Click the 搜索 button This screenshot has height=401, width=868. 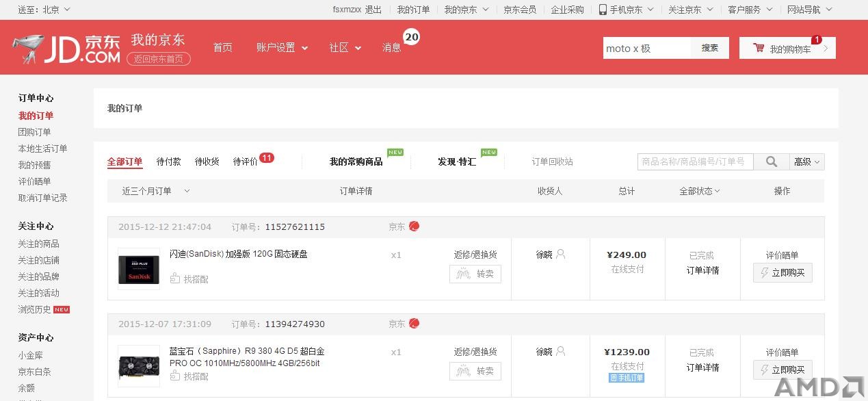tap(710, 48)
